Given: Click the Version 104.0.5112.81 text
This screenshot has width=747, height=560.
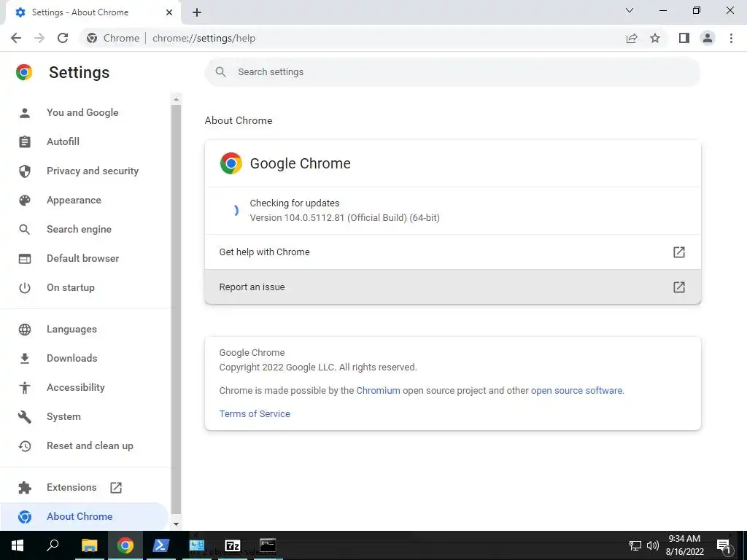Looking at the screenshot, I should click(344, 217).
